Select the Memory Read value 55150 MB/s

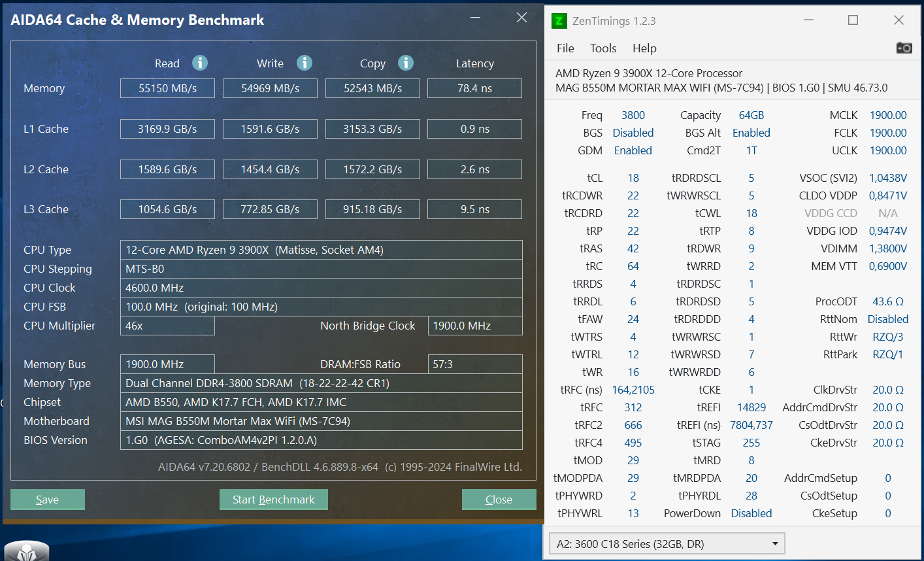click(167, 88)
